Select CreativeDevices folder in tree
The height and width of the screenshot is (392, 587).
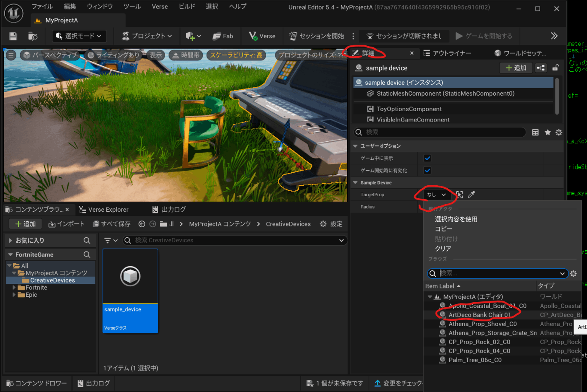52,280
